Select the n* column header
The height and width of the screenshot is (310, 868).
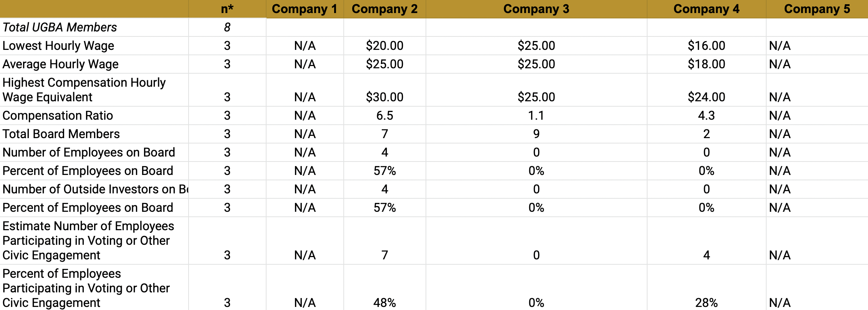tap(227, 9)
